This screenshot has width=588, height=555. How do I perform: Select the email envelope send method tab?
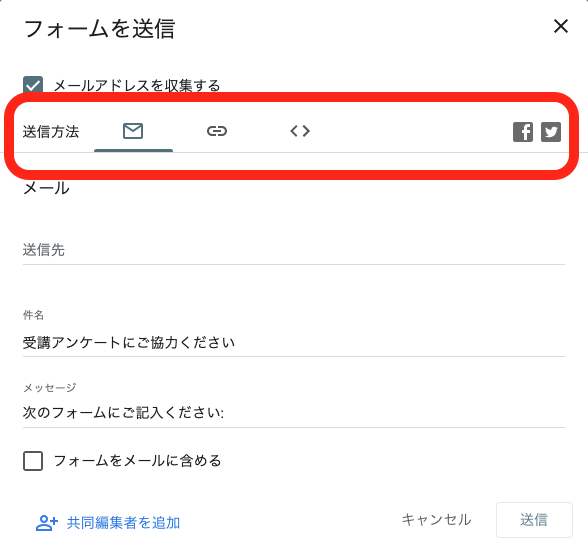pos(133,131)
